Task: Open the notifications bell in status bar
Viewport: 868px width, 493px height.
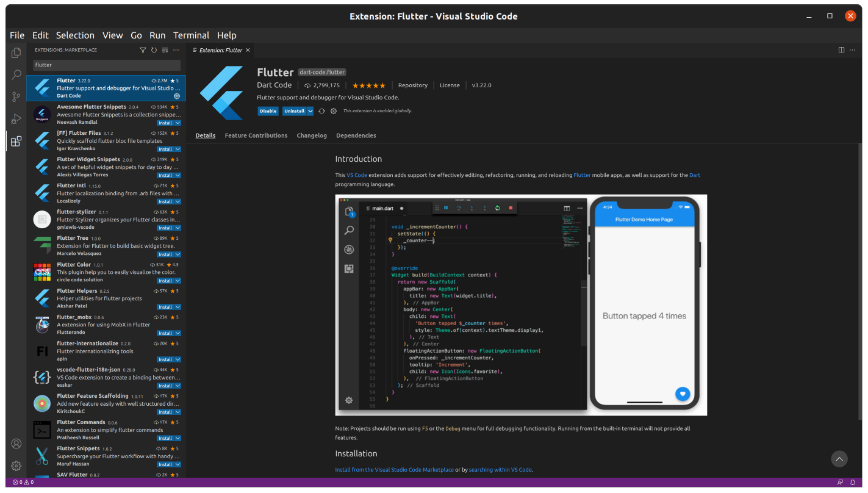Action: tap(852, 482)
